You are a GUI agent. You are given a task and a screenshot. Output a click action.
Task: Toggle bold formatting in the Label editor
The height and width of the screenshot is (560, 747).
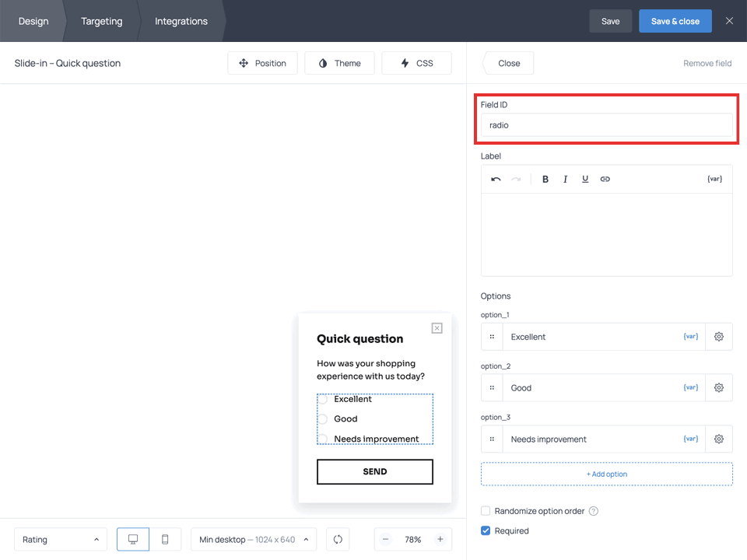tap(545, 178)
